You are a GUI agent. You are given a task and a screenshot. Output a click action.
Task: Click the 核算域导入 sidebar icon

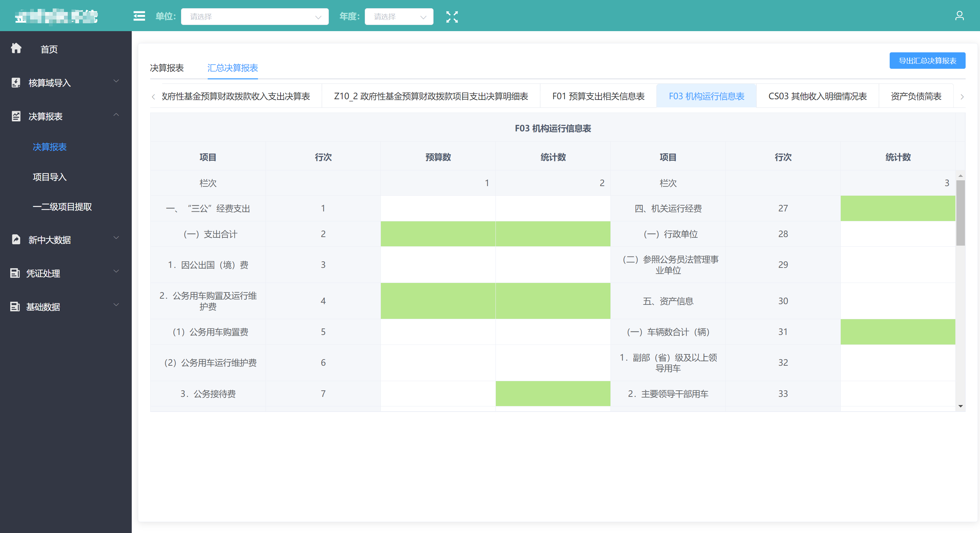[16, 82]
